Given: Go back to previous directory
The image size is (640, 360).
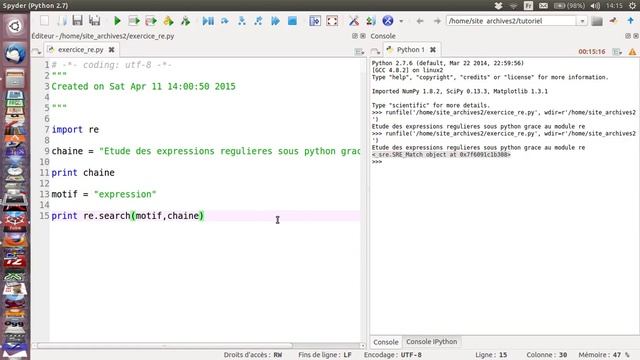Looking at the screenshot, I should point(420,21).
